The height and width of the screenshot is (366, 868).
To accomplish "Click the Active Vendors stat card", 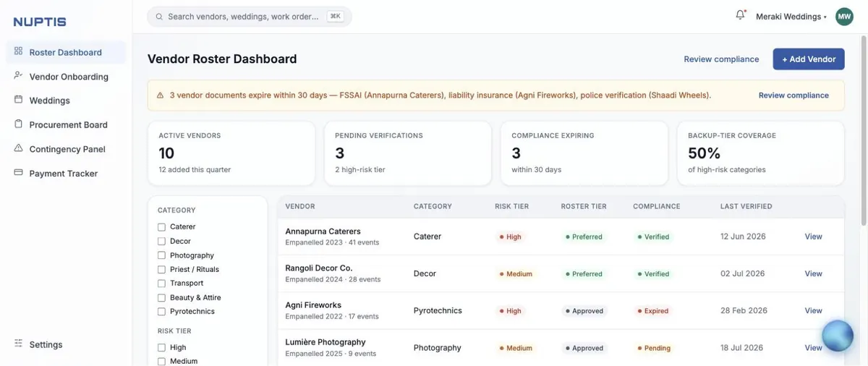I will [x=231, y=153].
